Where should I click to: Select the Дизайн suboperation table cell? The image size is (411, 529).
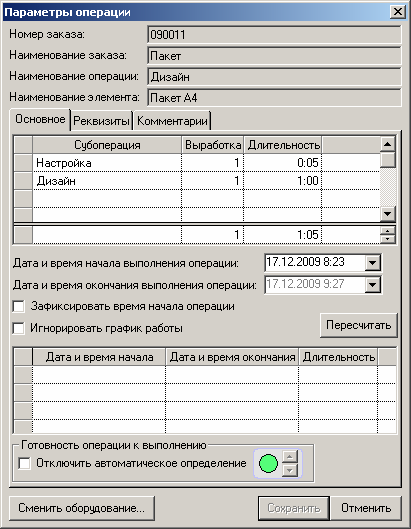107,181
